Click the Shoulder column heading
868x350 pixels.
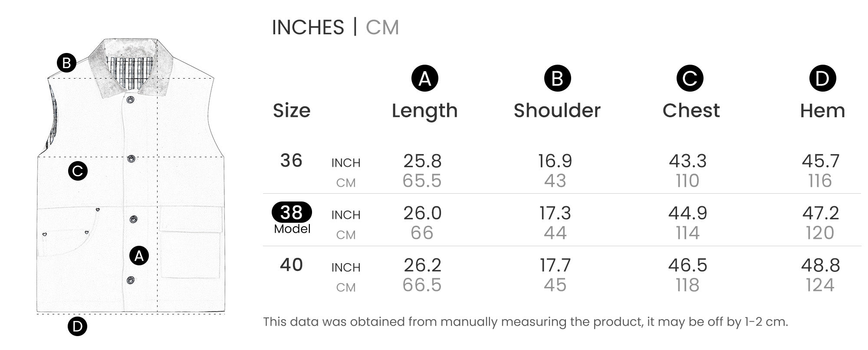click(557, 111)
